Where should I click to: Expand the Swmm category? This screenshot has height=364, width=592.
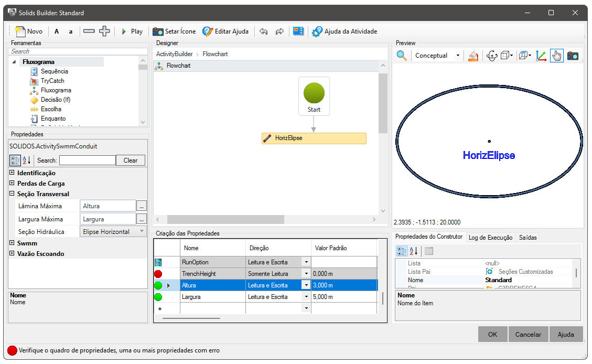12,243
